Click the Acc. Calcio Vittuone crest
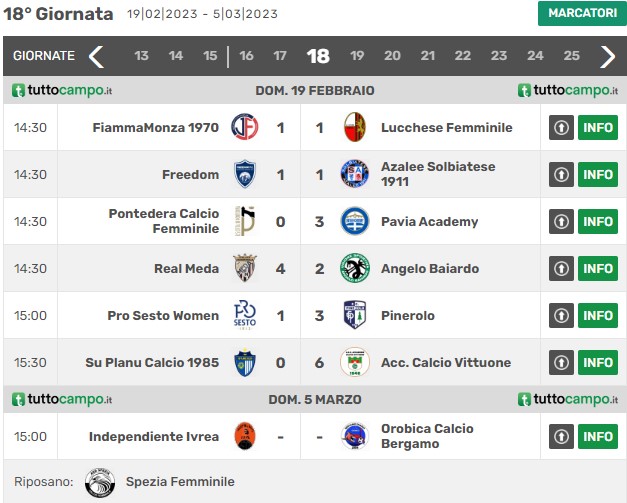Image resolution: width=627 pixels, height=503 pixels. click(355, 362)
